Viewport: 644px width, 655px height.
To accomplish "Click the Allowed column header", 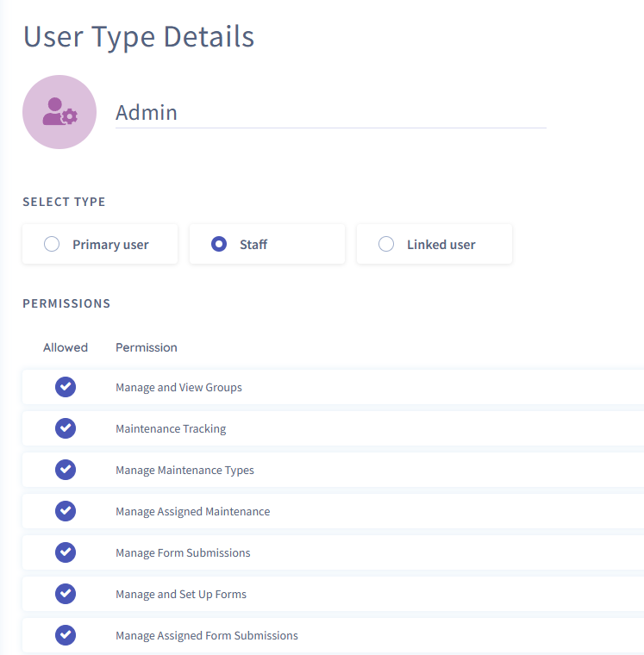I will [x=66, y=347].
